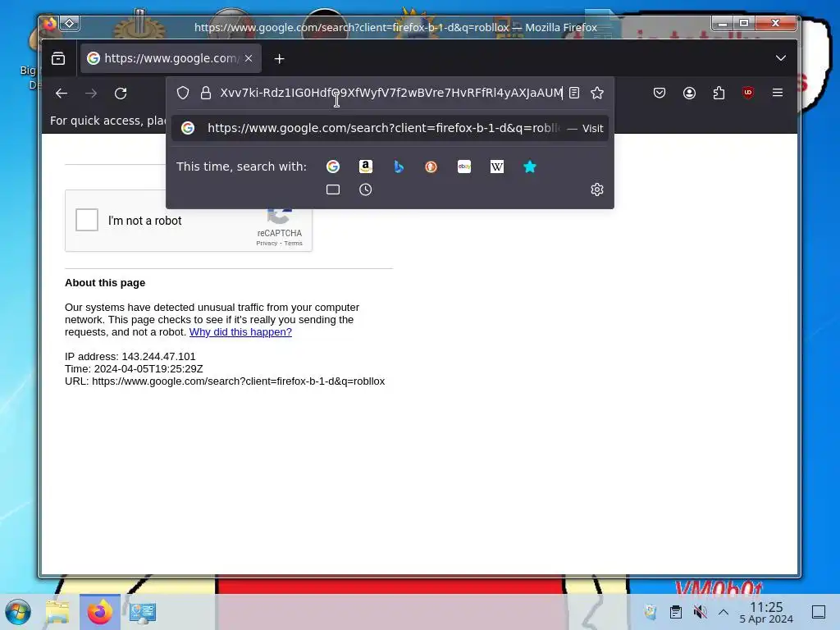This screenshot has height=630, width=840.
Task: Open tracking protection shield icon
Action: click(x=183, y=93)
